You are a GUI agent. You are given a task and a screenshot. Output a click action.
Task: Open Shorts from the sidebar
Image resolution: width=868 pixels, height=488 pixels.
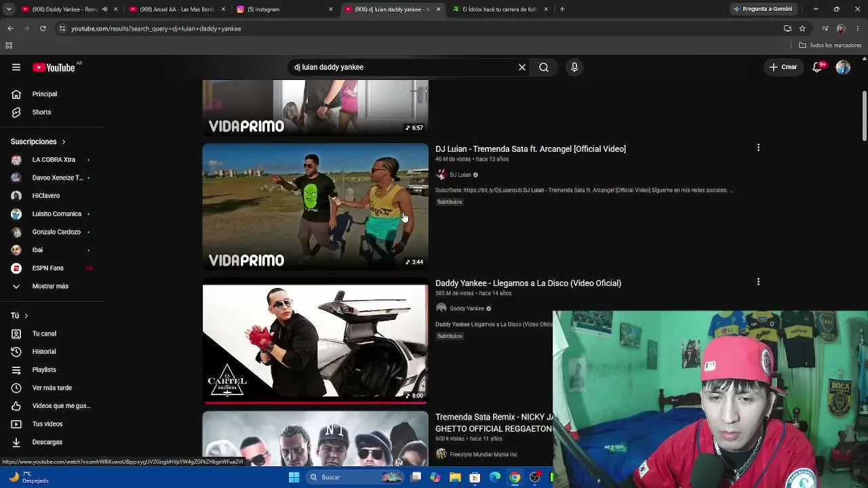pyautogui.click(x=41, y=112)
